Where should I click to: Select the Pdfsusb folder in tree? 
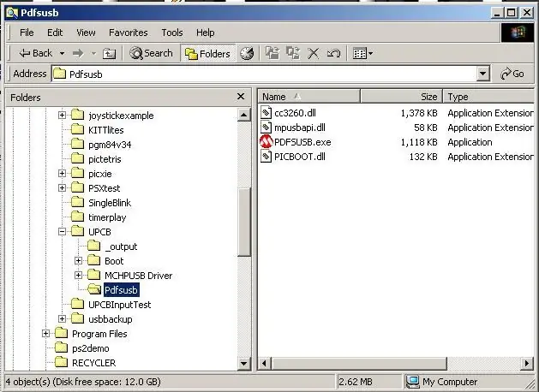(x=121, y=290)
